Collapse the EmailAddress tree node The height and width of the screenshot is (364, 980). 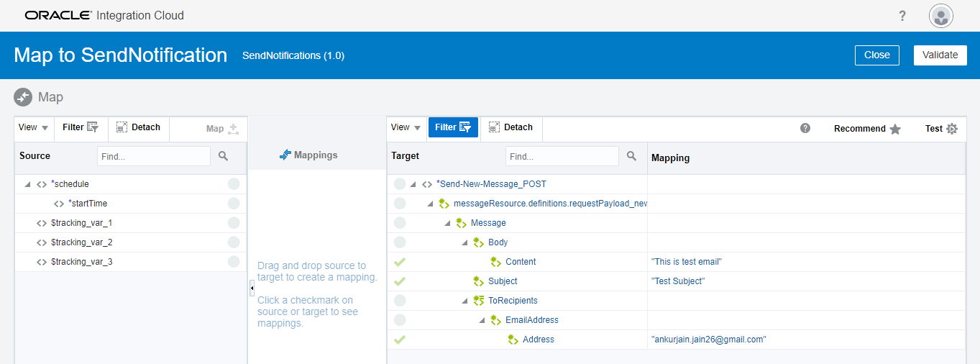(x=482, y=320)
